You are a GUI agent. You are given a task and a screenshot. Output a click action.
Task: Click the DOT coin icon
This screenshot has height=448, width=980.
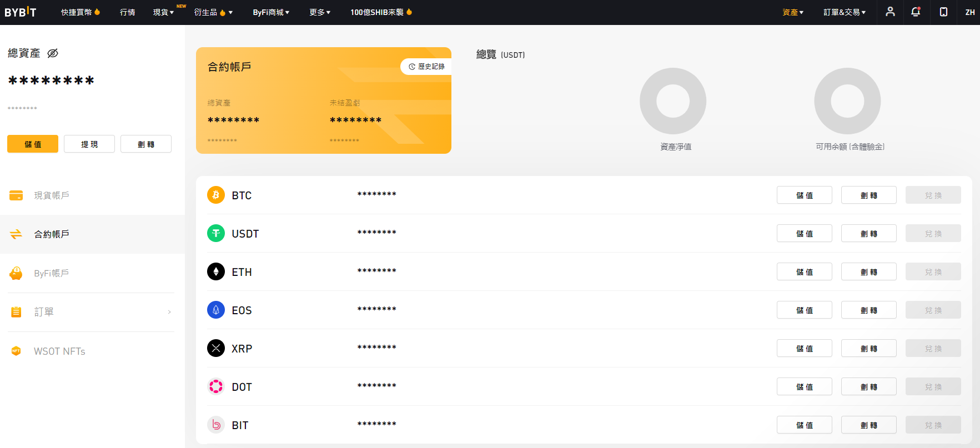pyautogui.click(x=216, y=386)
